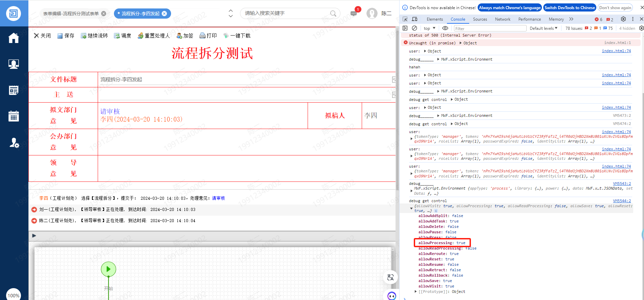Open the user settings sidebar icon
This screenshot has width=644, height=300.
14,143
